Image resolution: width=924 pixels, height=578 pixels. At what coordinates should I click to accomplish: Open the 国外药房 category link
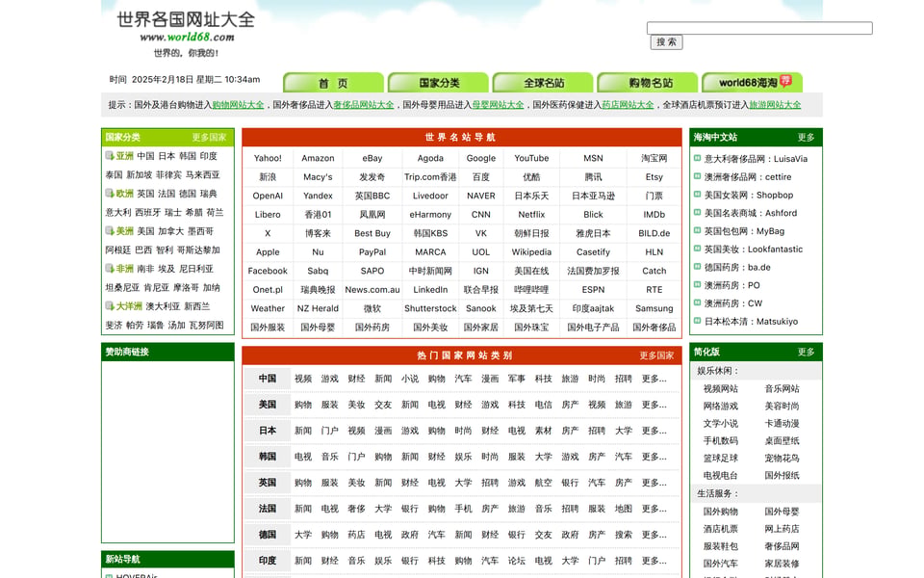372,327
